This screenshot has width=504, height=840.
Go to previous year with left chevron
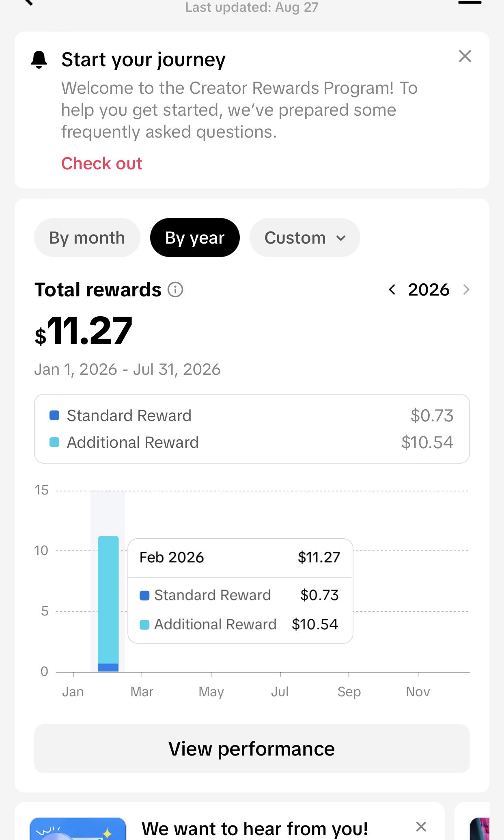(x=392, y=289)
